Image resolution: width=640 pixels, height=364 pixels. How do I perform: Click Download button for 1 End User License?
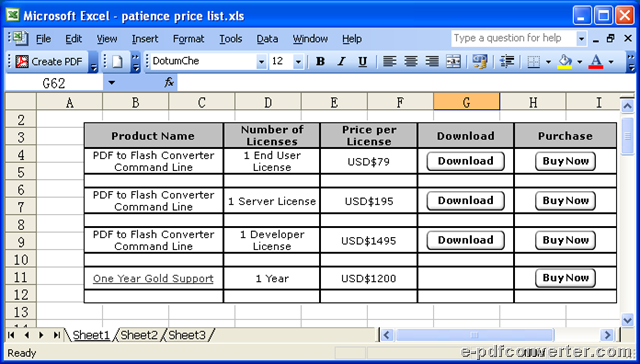click(465, 161)
